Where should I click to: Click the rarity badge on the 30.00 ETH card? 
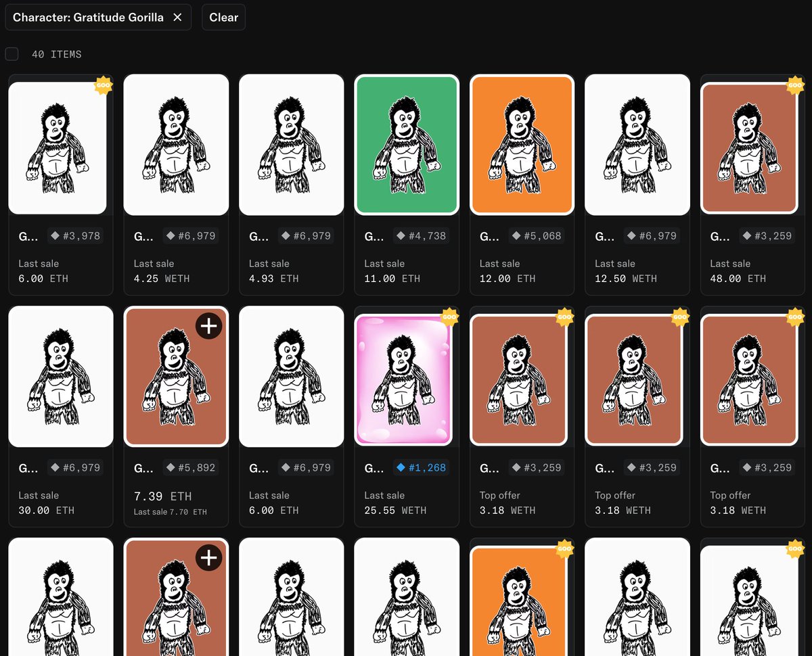(x=76, y=467)
